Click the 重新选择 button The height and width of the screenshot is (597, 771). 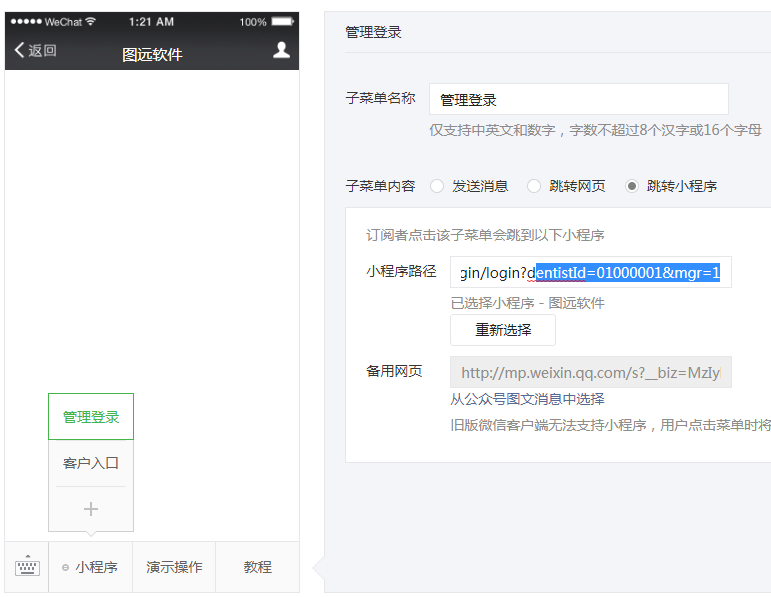tap(503, 330)
